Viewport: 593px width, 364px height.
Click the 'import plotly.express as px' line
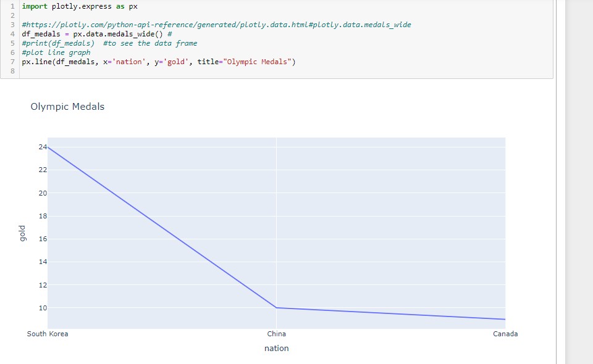[80, 6]
